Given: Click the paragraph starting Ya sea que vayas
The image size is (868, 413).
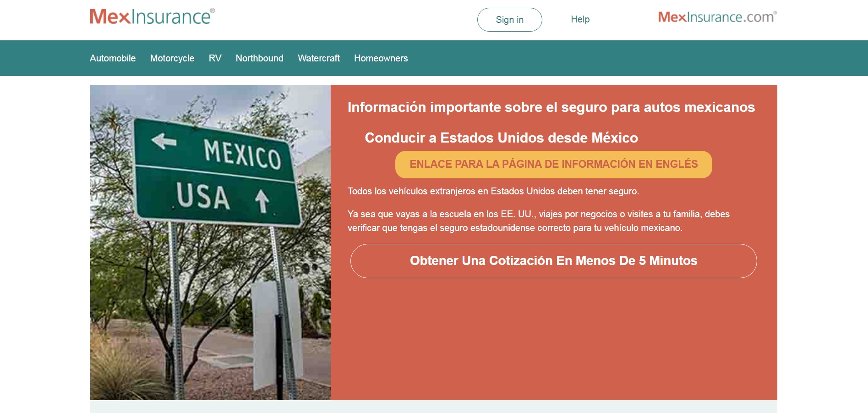Looking at the screenshot, I should point(539,221).
